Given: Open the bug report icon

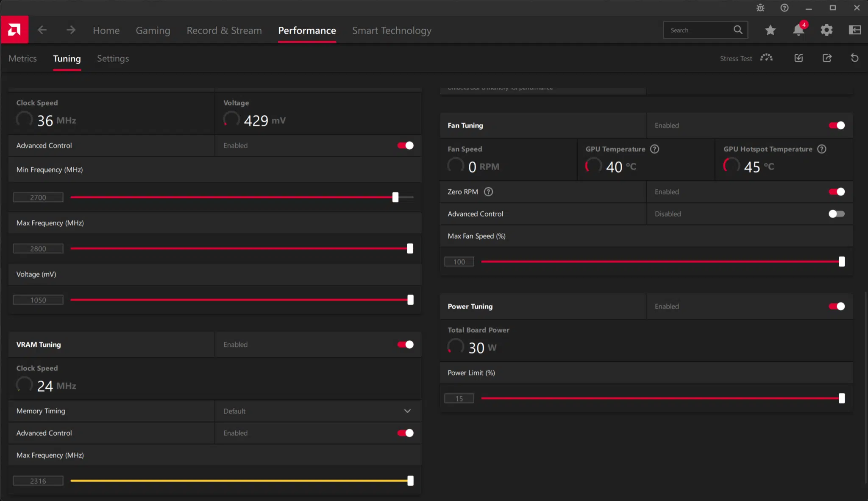Looking at the screenshot, I should point(760,8).
